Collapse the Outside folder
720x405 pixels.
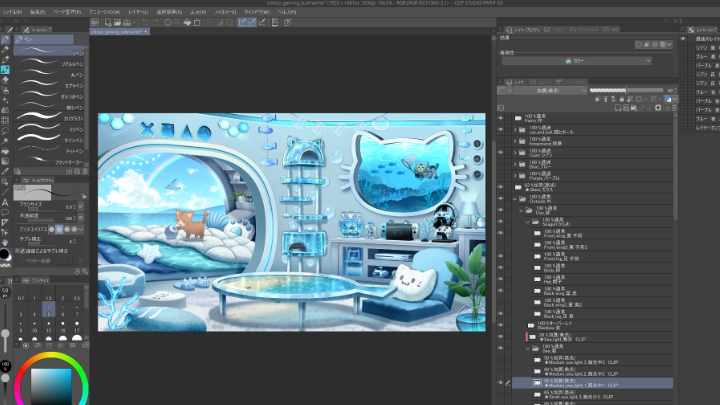point(515,199)
